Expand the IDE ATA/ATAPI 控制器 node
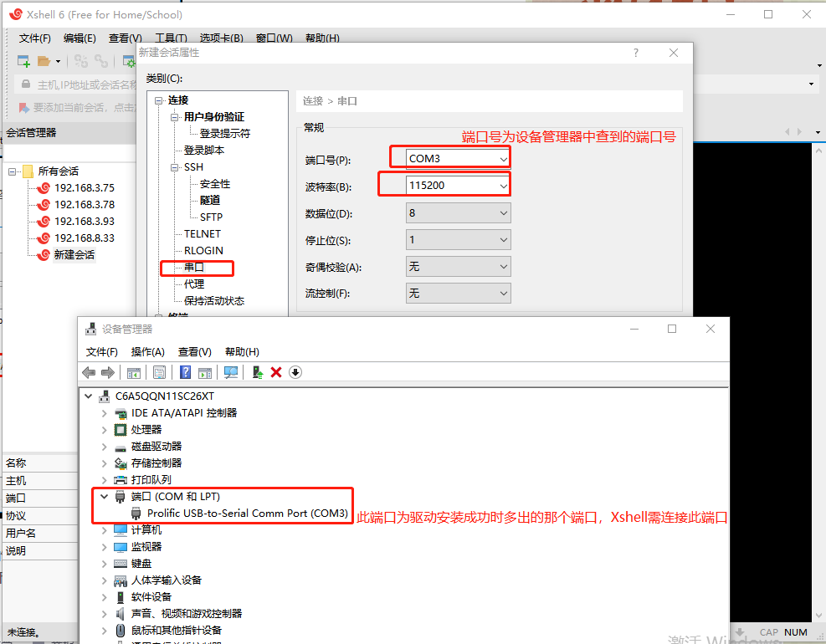The height and width of the screenshot is (644, 826). tap(105, 413)
